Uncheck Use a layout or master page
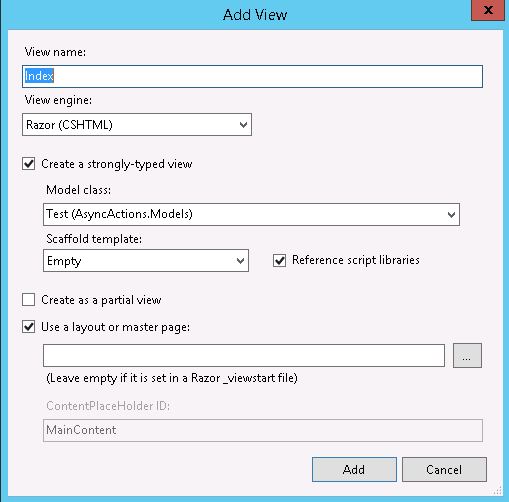 29,327
